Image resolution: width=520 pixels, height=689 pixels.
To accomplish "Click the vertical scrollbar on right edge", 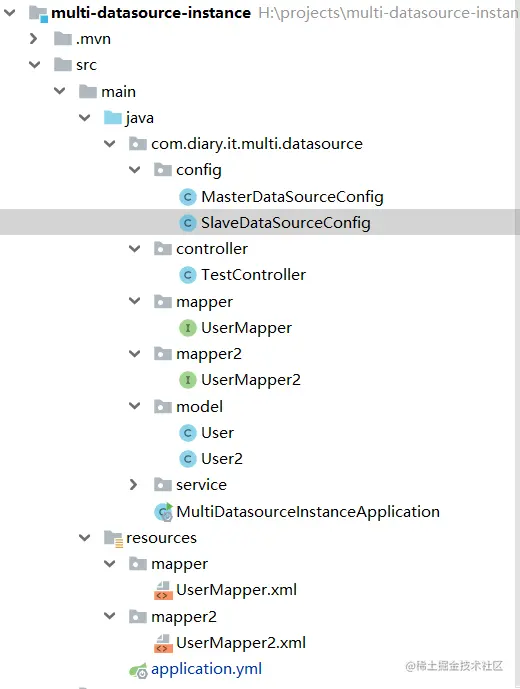I will coord(517,344).
